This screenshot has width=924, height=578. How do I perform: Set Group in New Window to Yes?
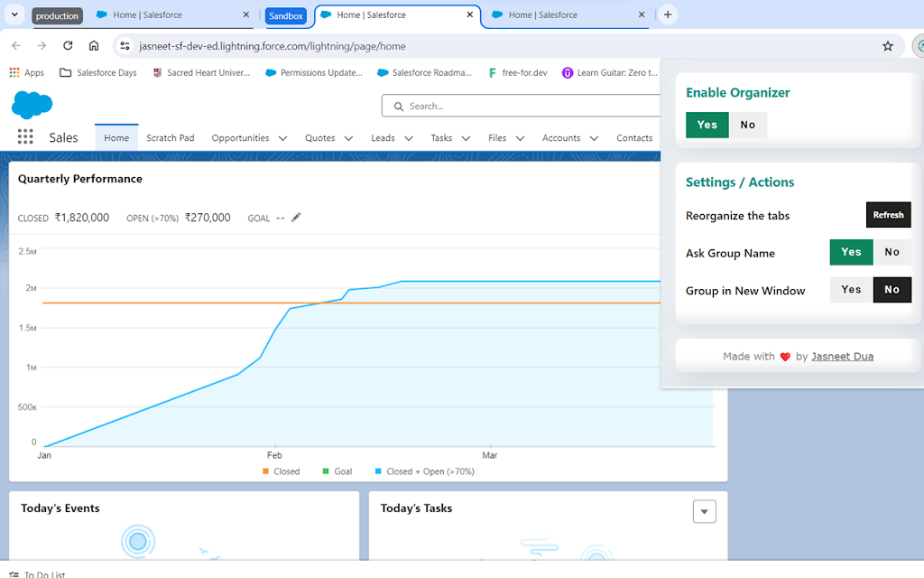851,290
